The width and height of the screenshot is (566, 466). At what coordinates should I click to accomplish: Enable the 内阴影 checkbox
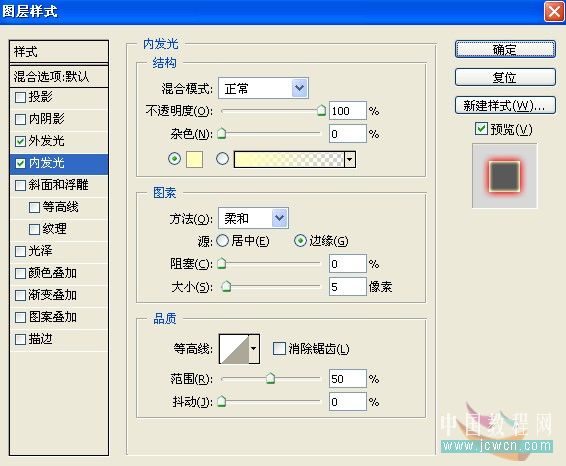(x=20, y=119)
